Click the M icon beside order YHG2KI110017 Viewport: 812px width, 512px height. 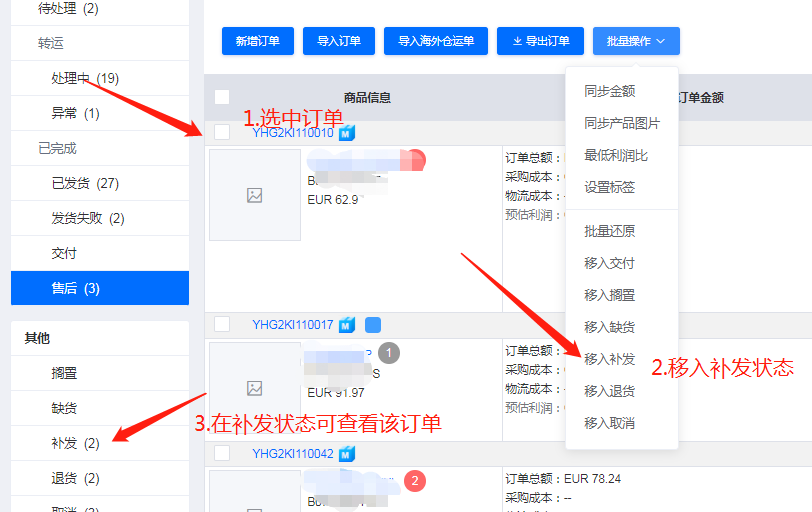pyautogui.click(x=347, y=325)
